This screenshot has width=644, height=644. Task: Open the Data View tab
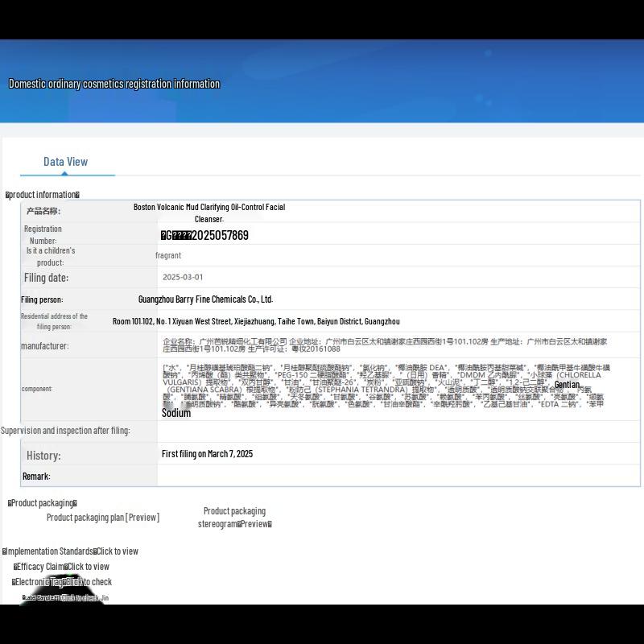(66, 162)
